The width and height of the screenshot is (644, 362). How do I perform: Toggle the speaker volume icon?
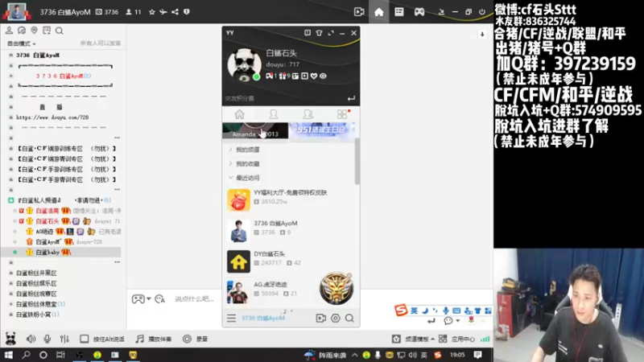click(31, 339)
